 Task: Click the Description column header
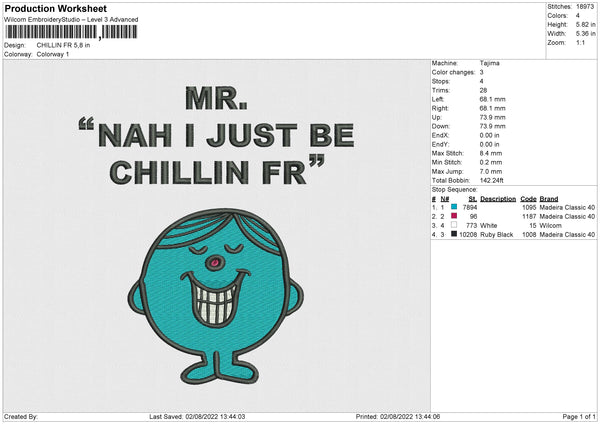pyautogui.click(x=498, y=198)
